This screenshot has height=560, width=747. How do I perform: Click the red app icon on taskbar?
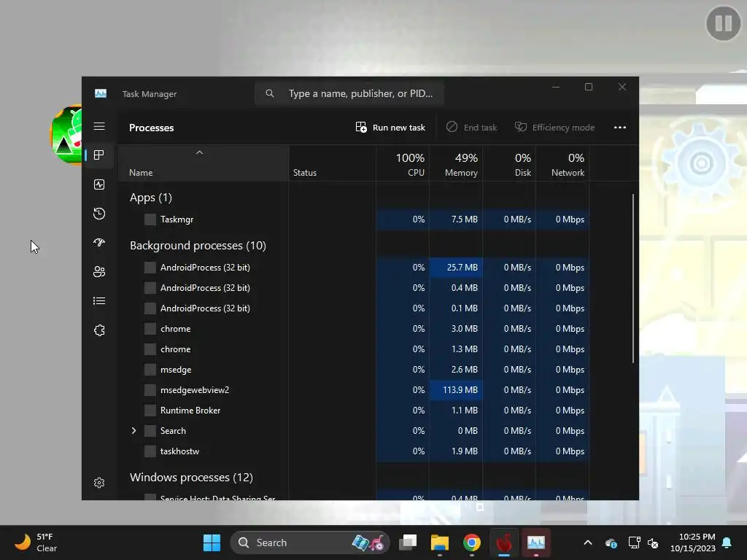point(504,542)
